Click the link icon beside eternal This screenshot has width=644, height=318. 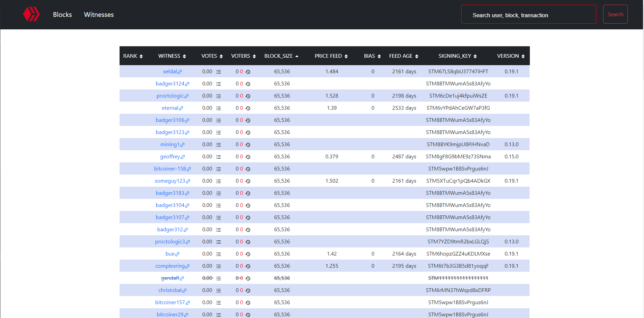tap(181, 108)
